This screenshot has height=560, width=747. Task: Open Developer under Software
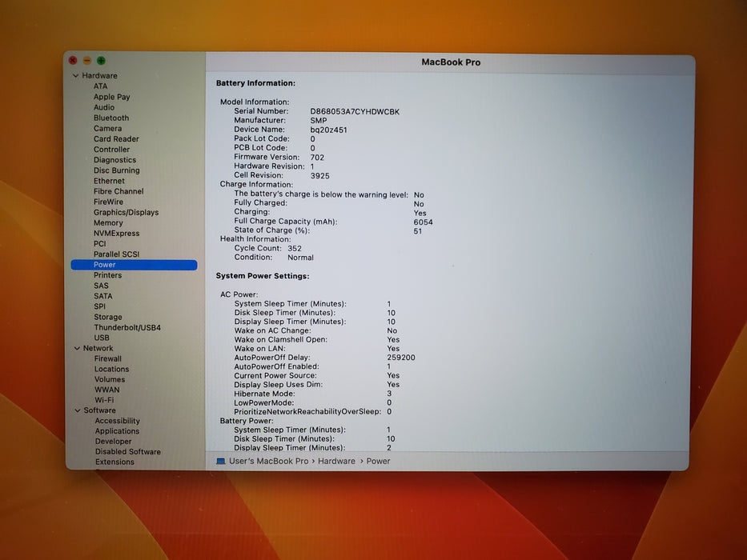tap(114, 442)
